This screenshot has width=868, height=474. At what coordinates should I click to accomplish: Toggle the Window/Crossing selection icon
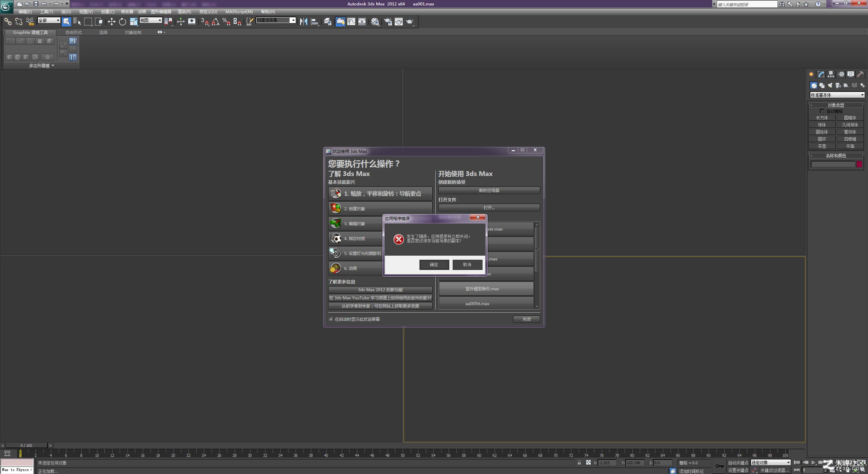99,22
